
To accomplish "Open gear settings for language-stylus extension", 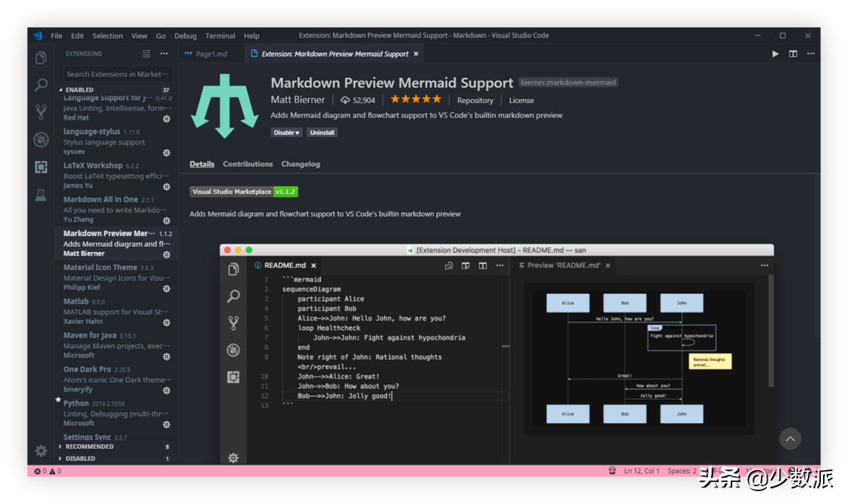I will click(167, 153).
